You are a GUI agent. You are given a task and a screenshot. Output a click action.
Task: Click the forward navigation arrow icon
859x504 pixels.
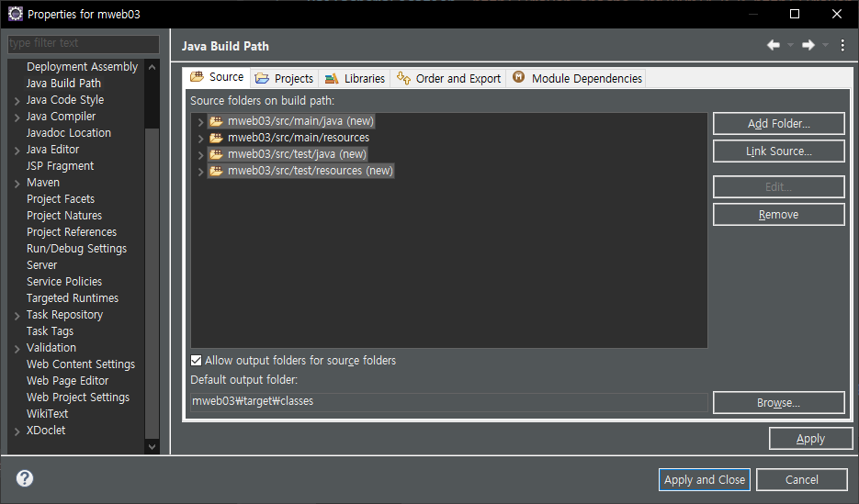point(808,45)
